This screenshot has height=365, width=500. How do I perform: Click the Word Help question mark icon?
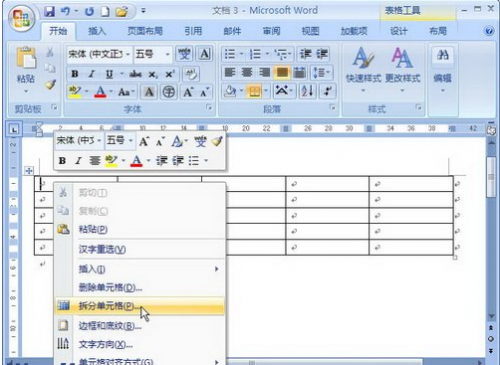tap(489, 31)
